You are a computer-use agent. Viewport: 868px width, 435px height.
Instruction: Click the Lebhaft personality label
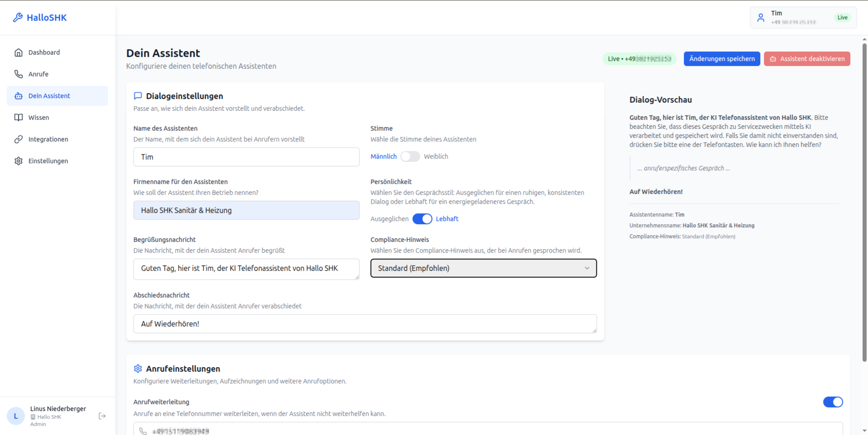[x=447, y=219]
